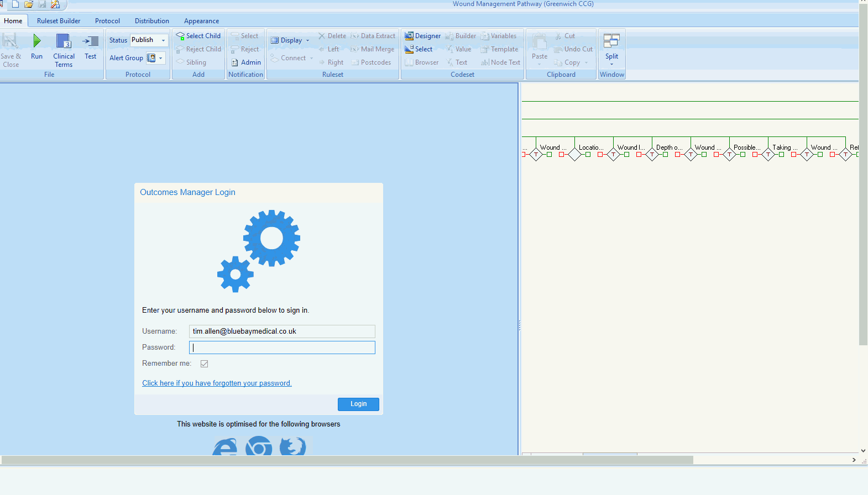The image size is (868, 495).
Task: Click the forgotten password link
Action: tap(217, 383)
